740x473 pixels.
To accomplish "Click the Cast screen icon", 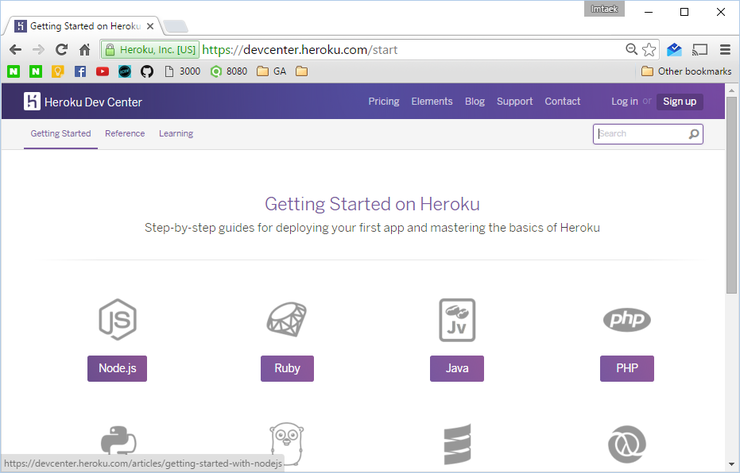I will pos(699,50).
